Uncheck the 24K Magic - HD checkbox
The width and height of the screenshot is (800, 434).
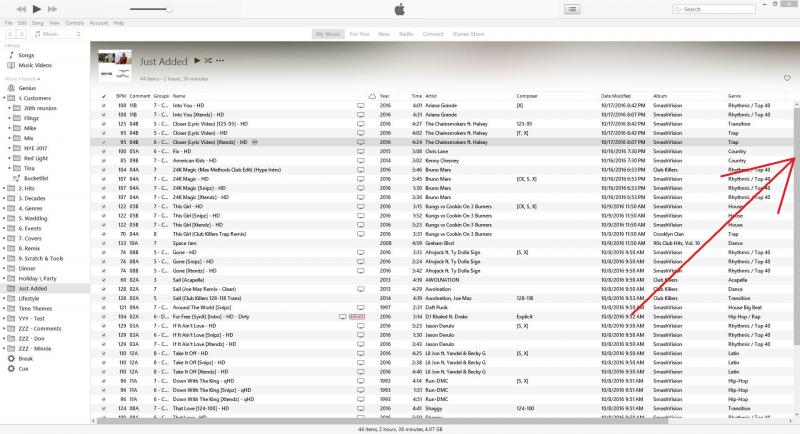tap(104, 179)
